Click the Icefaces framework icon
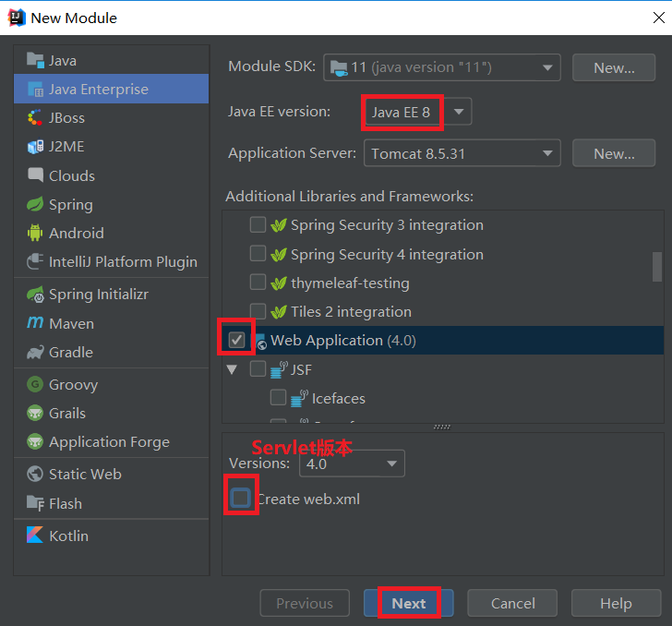672x626 pixels. pos(299,398)
